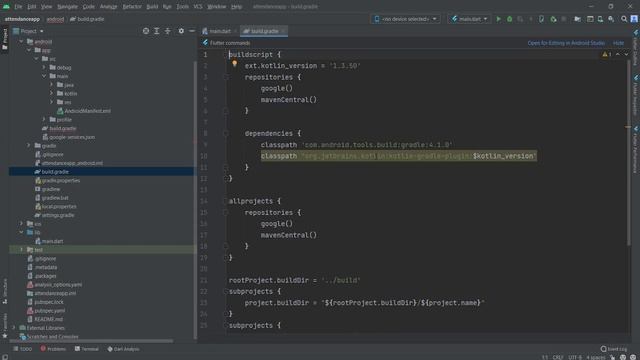This screenshot has width=640, height=360.
Task: Open the VCS menu
Action: tap(198, 7)
